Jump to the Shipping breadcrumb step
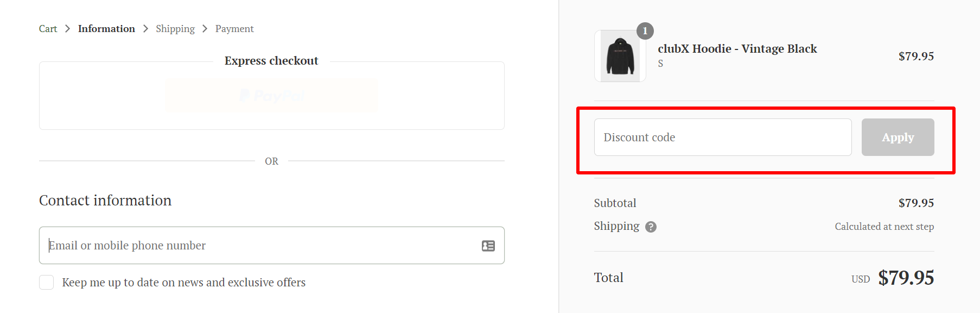Viewport: 980px width, 313px height. (x=175, y=29)
